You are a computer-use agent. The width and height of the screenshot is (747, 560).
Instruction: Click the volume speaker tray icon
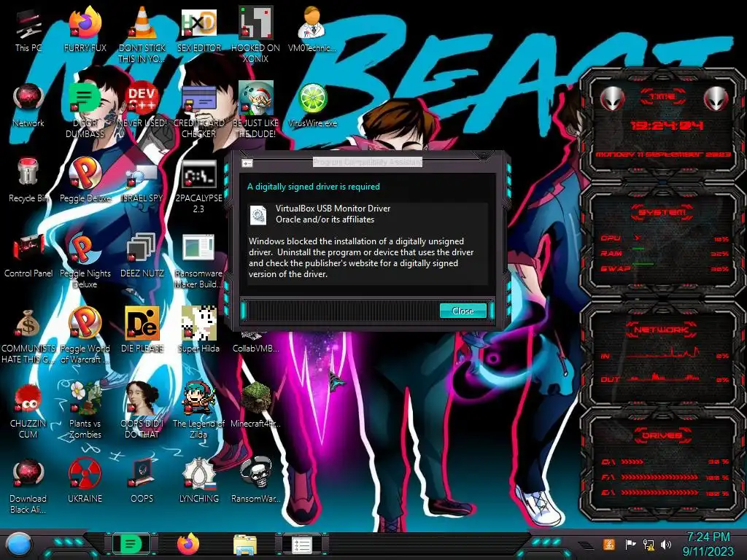[666, 544]
